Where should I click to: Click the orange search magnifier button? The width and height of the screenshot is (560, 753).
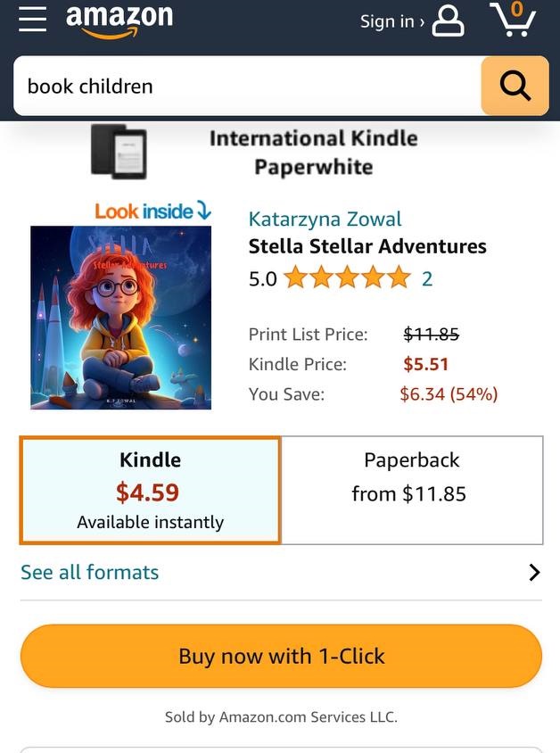pos(515,86)
